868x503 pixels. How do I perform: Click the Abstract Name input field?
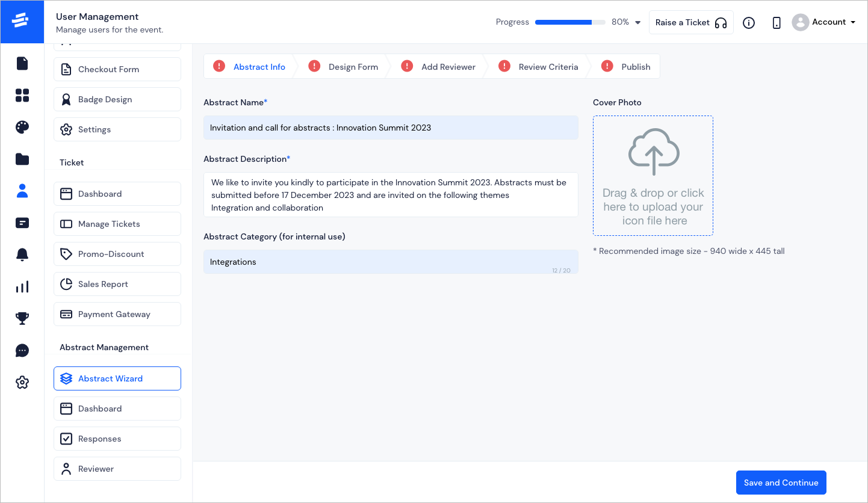tap(391, 128)
